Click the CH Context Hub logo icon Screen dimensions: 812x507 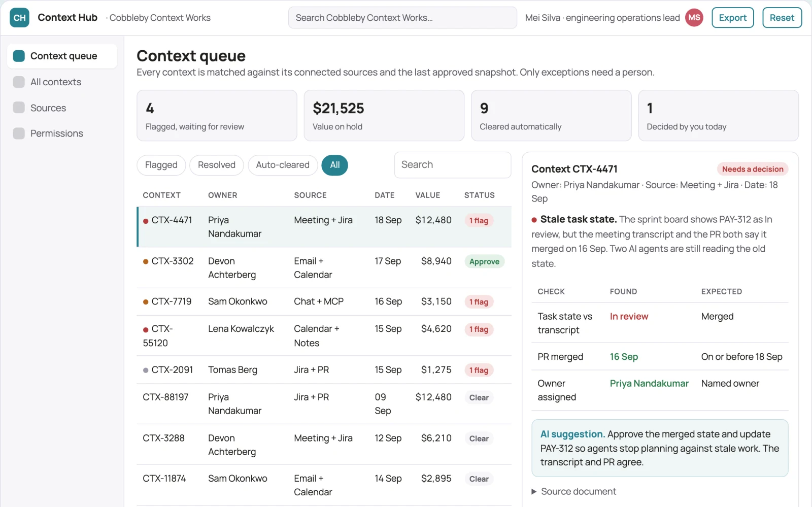pyautogui.click(x=20, y=18)
